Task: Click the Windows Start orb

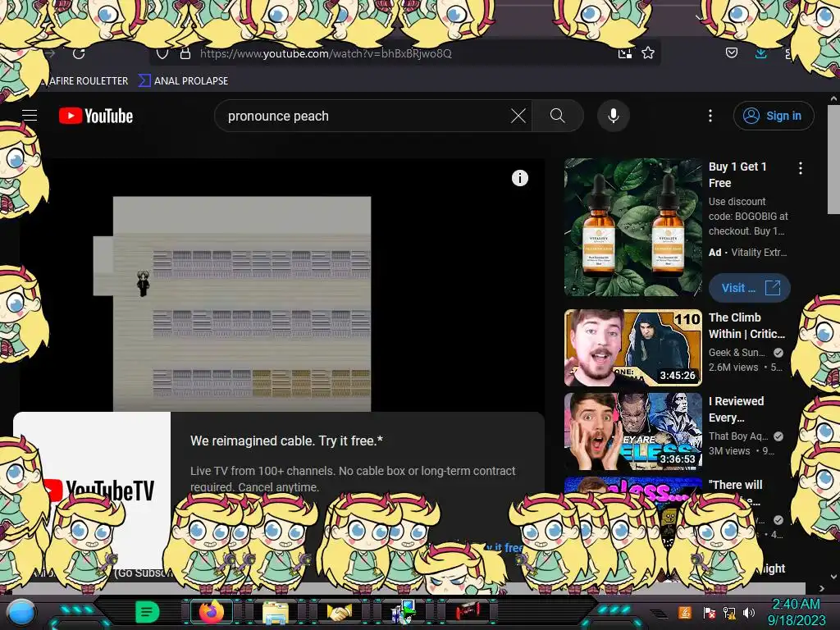Action: [22, 612]
